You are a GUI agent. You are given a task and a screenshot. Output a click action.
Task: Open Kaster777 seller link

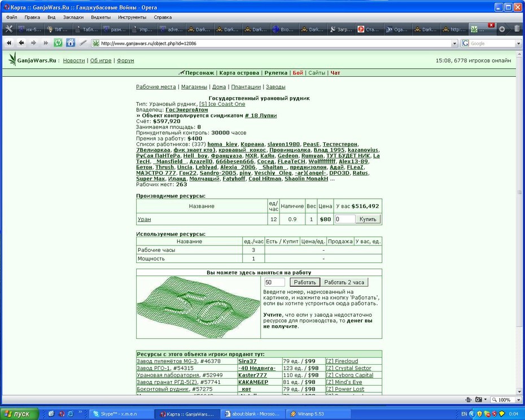point(252,375)
